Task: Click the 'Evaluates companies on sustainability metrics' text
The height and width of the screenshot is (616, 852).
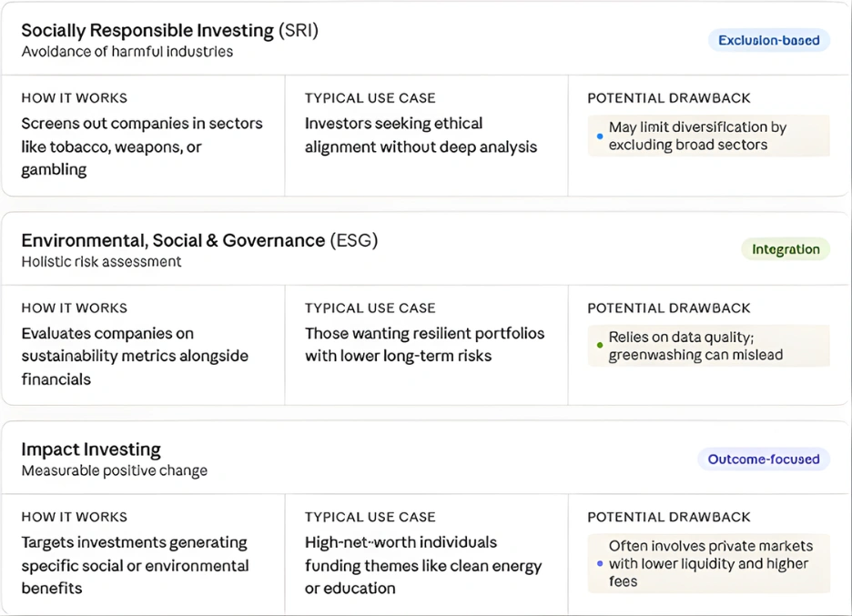Action: tap(135, 356)
